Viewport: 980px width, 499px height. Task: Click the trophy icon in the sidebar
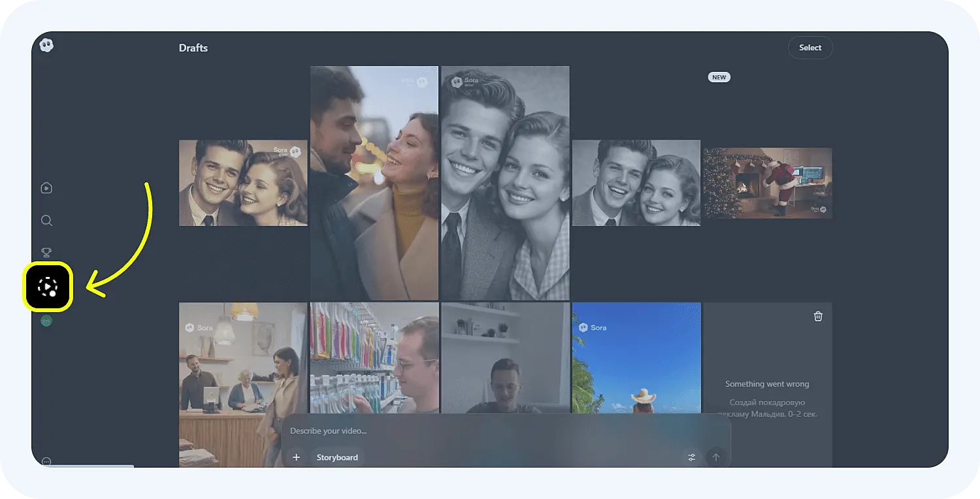point(46,252)
